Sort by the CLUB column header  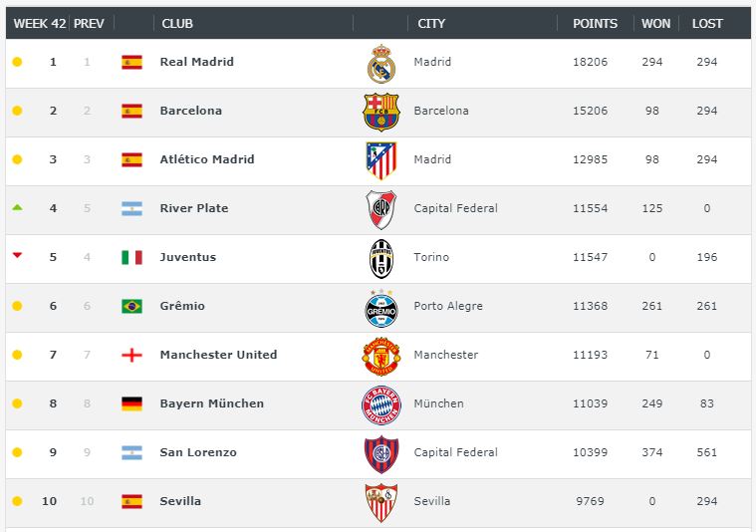[x=176, y=23]
